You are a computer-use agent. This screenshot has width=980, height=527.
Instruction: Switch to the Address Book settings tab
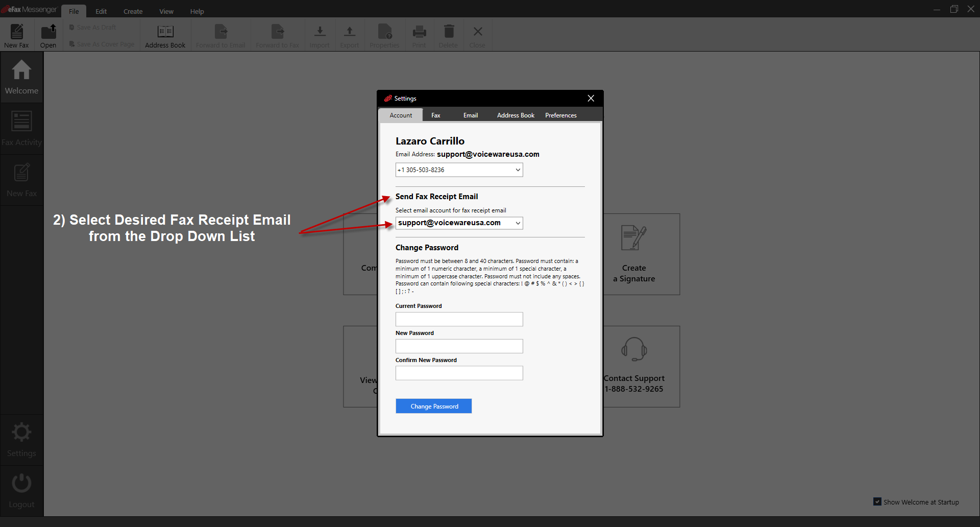point(516,115)
